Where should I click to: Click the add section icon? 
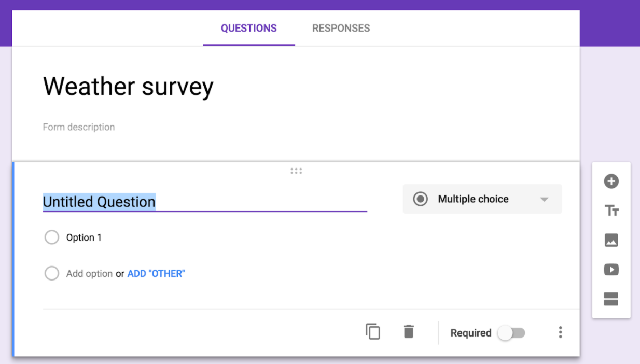[x=611, y=299]
